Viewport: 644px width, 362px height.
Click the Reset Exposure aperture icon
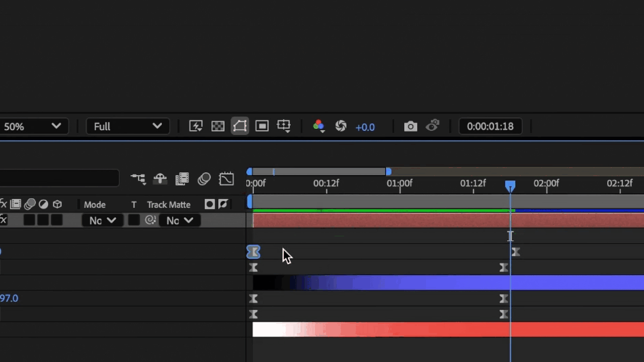coord(341,126)
